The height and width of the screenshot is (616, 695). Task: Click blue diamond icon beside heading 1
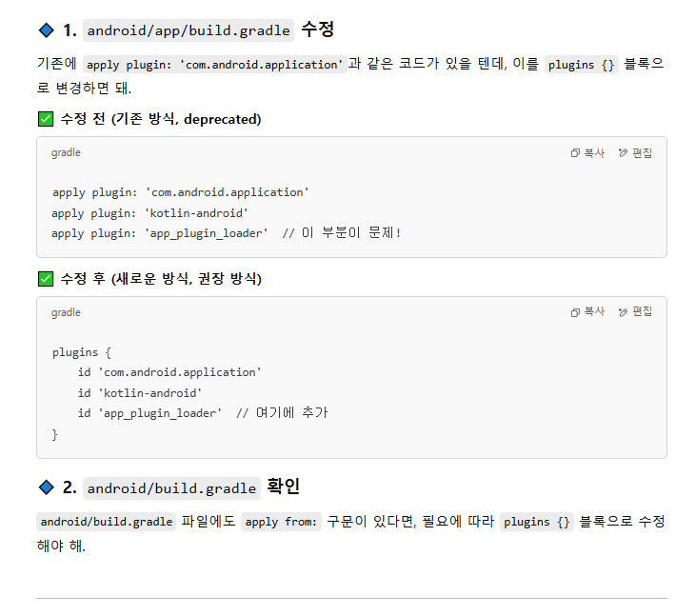[47, 30]
